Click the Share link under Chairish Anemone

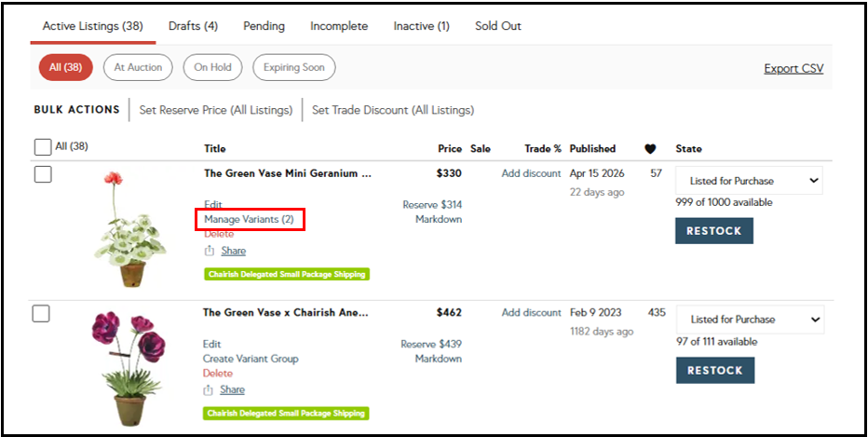pyautogui.click(x=233, y=389)
